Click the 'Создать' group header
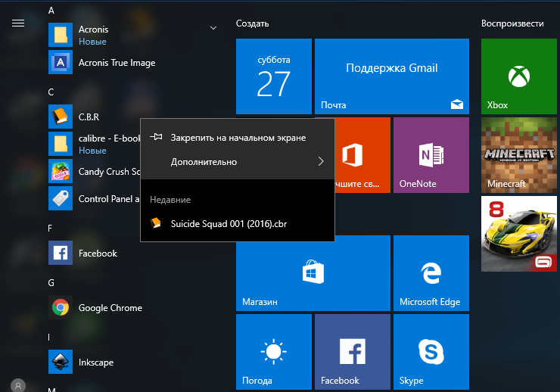The image size is (560, 392). click(252, 23)
